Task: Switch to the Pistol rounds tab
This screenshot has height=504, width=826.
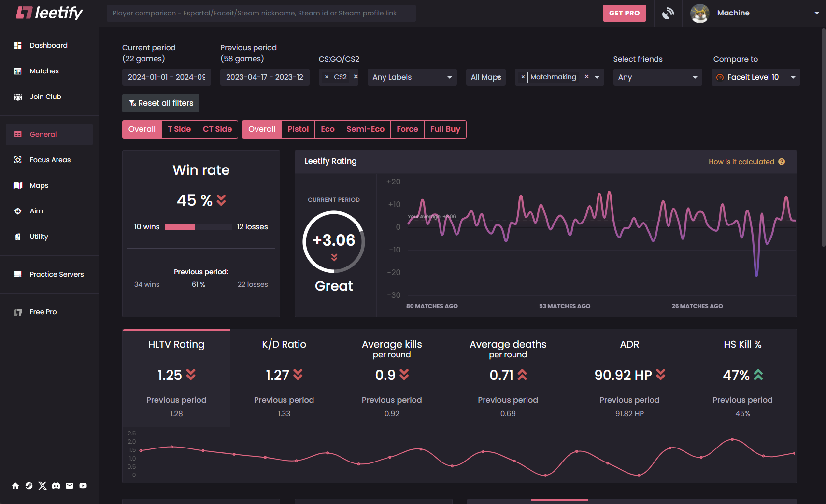Action: (298, 129)
